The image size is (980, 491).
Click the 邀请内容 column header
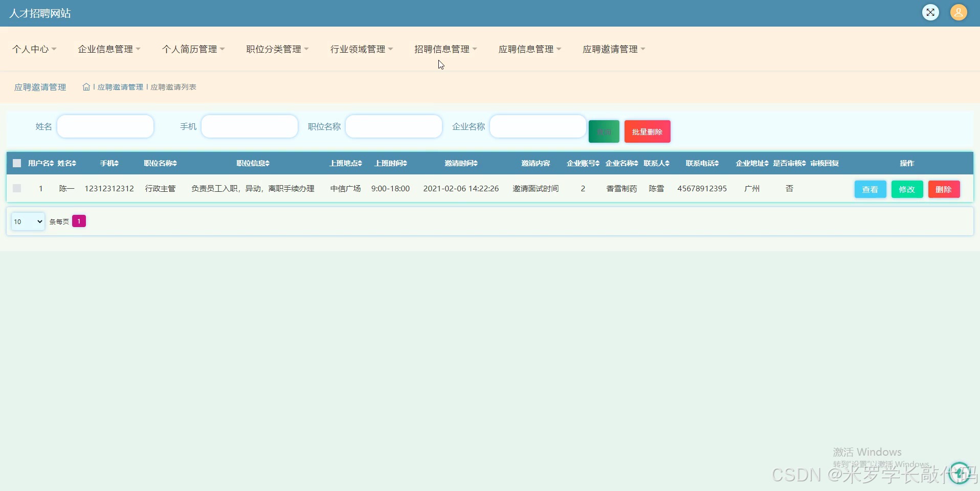[536, 163]
